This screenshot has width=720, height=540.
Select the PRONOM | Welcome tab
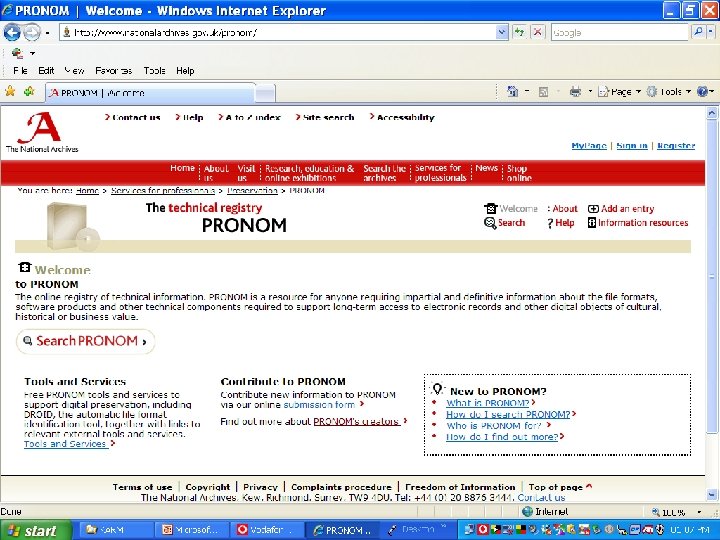[x=150, y=92]
